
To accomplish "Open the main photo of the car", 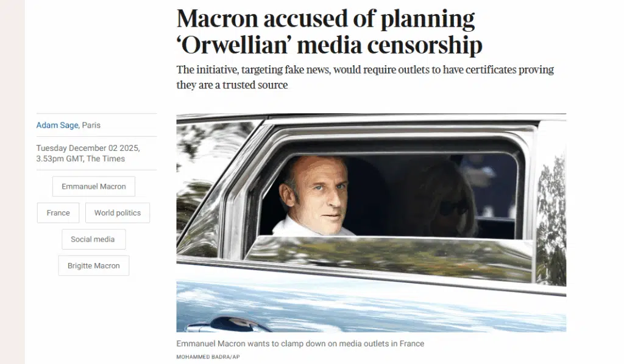I will [370, 222].
